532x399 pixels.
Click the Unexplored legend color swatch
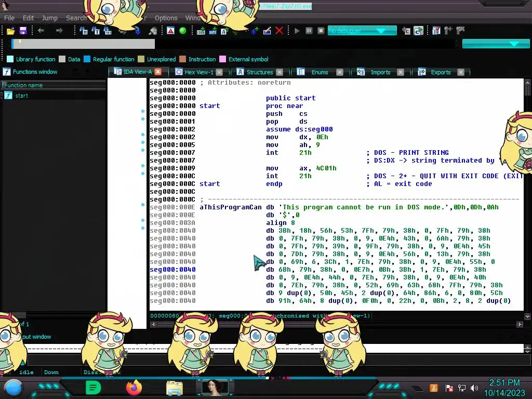coord(141,59)
